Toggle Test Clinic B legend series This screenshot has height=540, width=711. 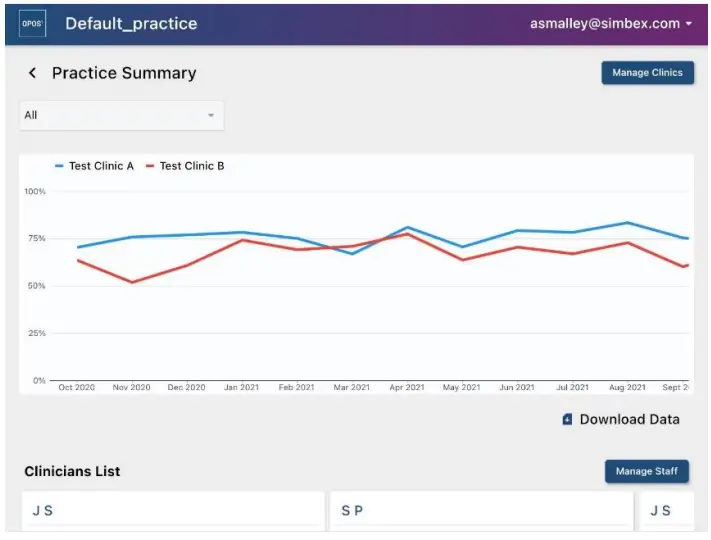coord(191,166)
